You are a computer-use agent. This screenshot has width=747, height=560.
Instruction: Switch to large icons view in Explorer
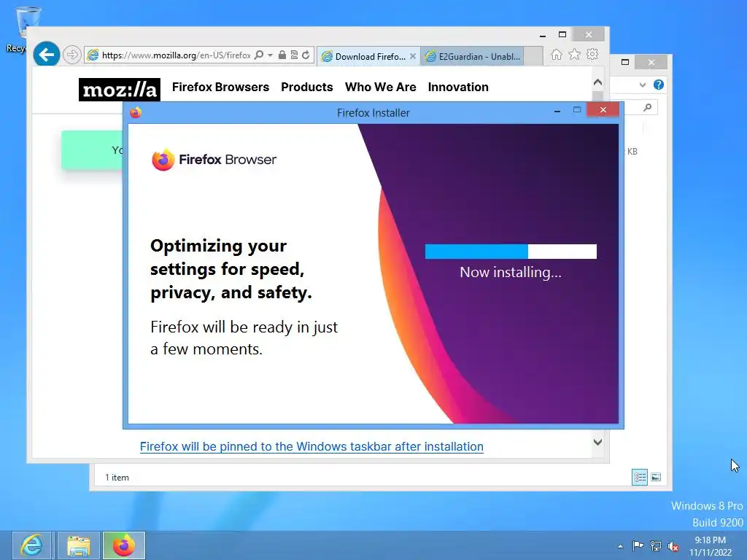tap(656, 477)
